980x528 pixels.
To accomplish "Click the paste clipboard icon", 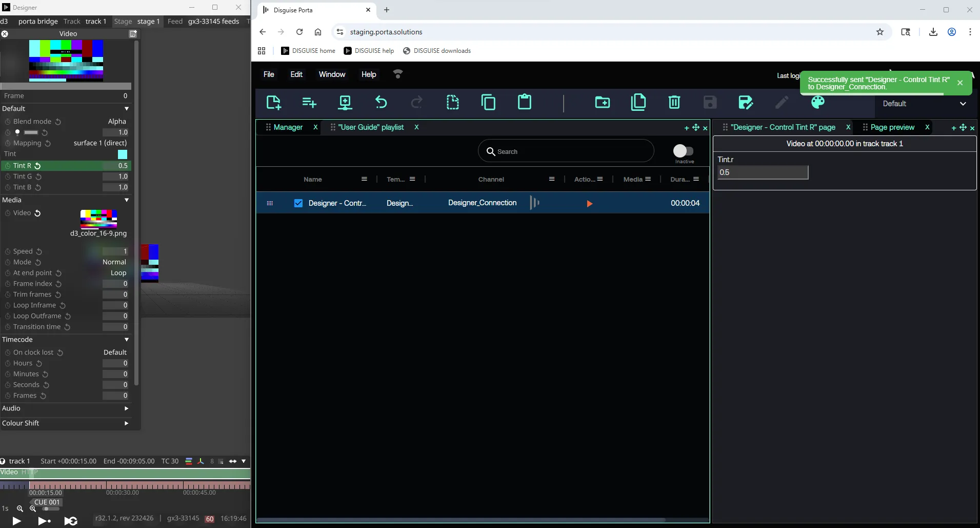I will coord(524,102).
